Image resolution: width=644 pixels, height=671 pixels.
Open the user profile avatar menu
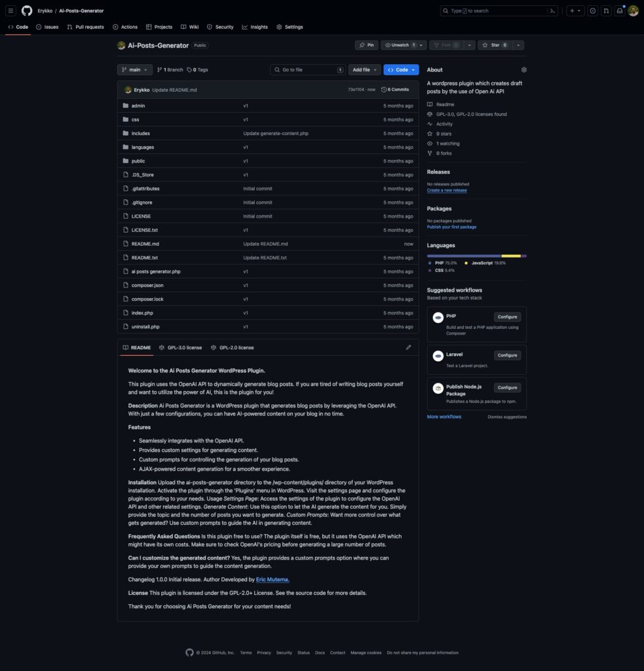[634, 10]
